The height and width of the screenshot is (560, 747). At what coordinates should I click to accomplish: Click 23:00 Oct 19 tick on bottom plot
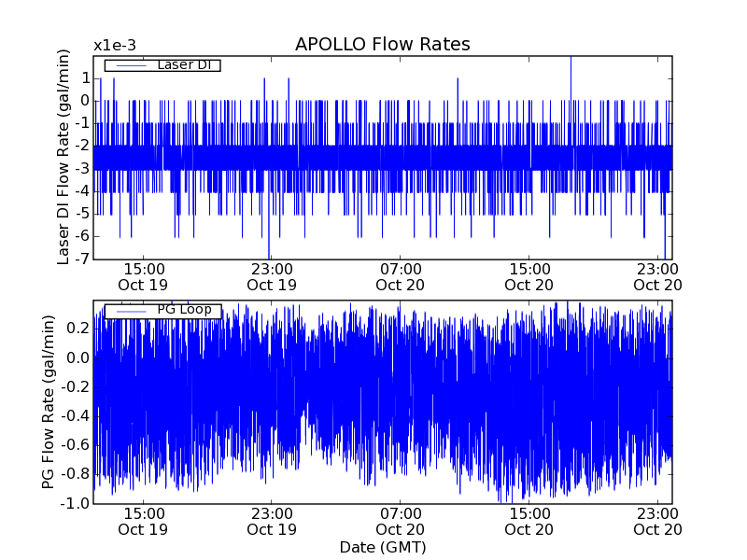click(x=272, y=521)
